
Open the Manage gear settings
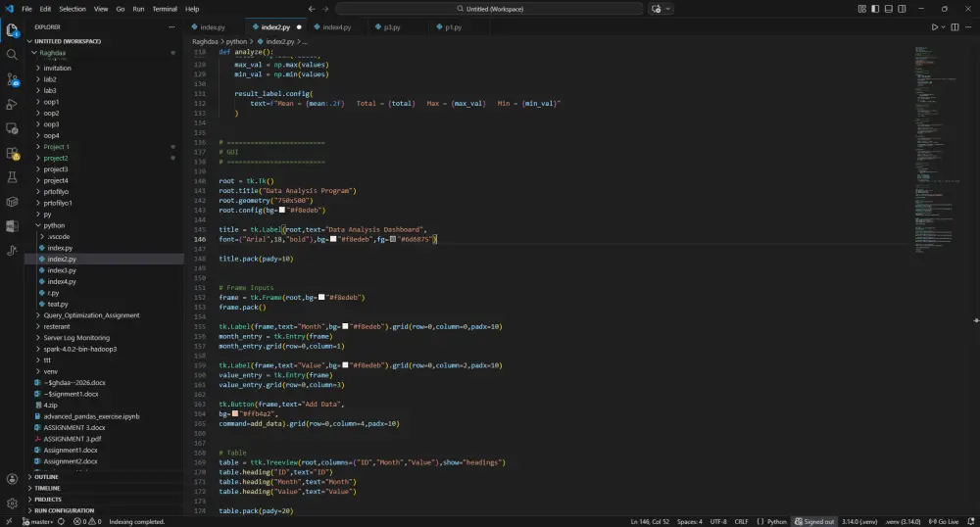[x=12, y=503]
